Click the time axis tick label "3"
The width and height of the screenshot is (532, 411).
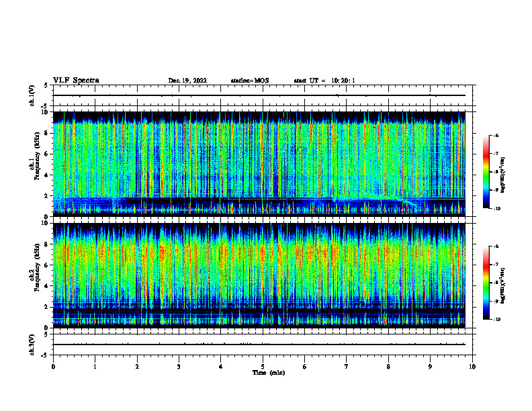(x=179, y=367)
